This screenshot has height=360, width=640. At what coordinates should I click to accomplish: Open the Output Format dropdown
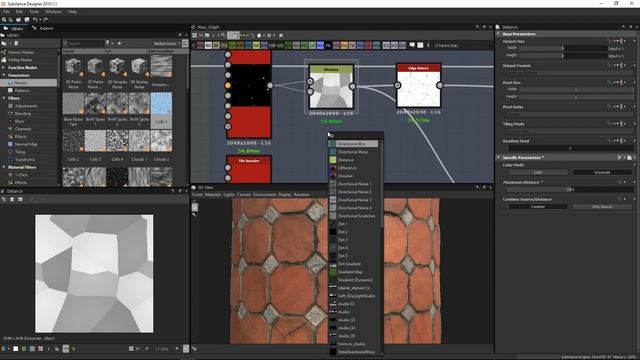pos(570,73)
